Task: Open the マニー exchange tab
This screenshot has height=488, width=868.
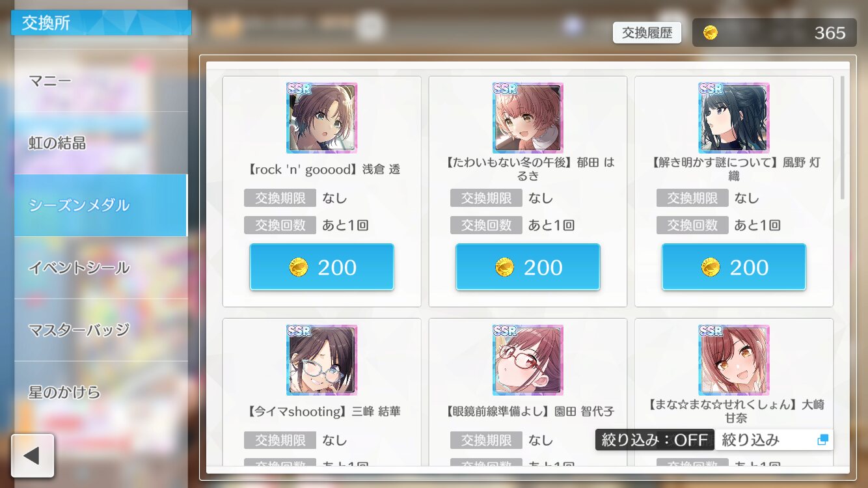Action: point(101,81)
